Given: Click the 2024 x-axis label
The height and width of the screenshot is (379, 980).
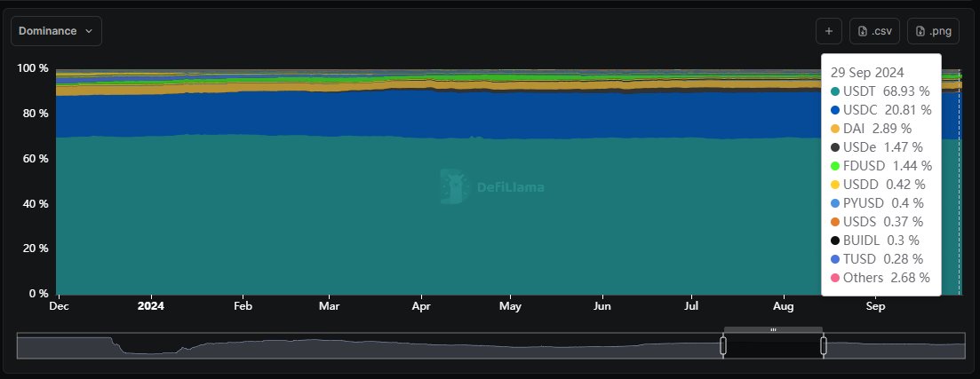Looking at the screenshot, I should tap(151, 306).
